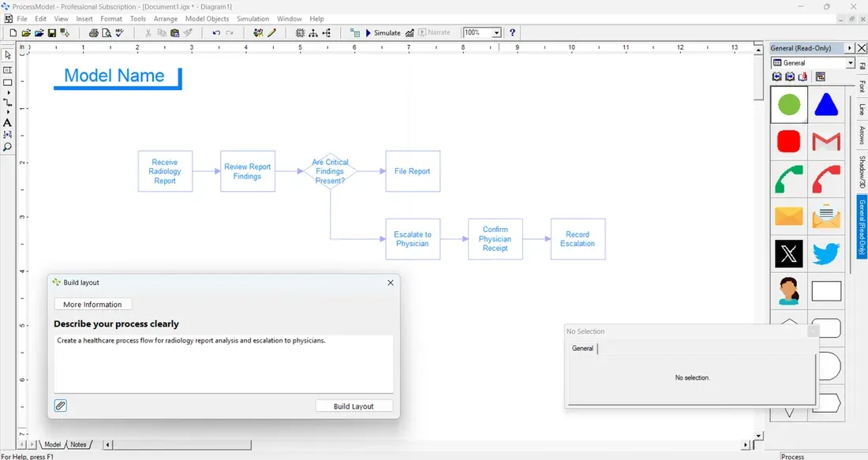Viewport: 868px width, 460px height.
Task: Select the rectangle shape tool
Action: tap(8, 83)
